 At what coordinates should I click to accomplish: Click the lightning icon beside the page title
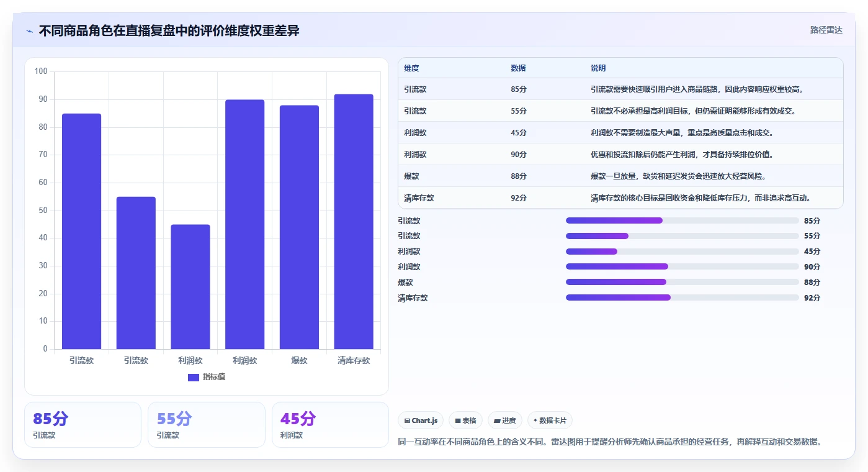point(29,31)
